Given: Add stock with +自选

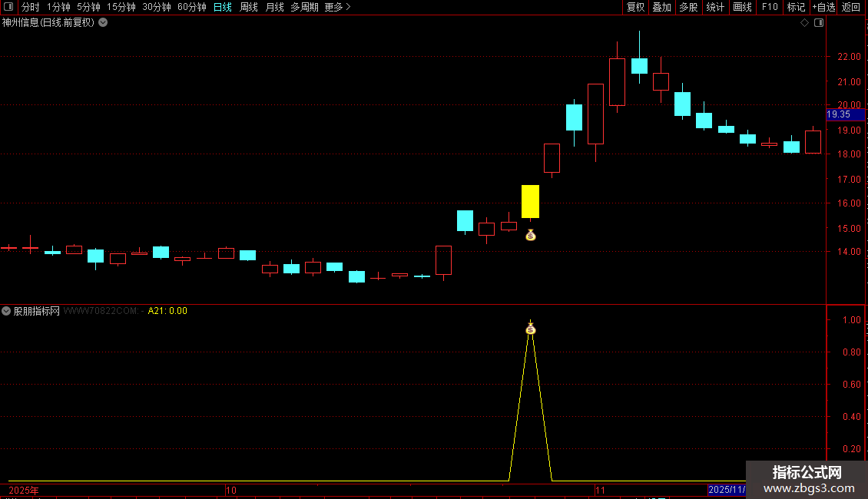Looking at the screenshot, I should coord(823,7).
